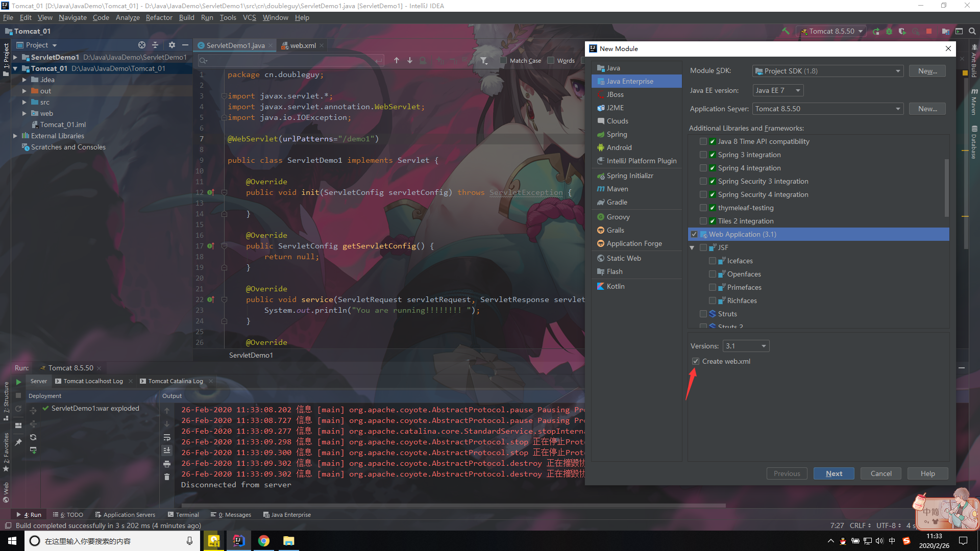Screen dimensions: 980x551
Task: Click the red Stop button in top toolbar
Action: click(929, 32)
